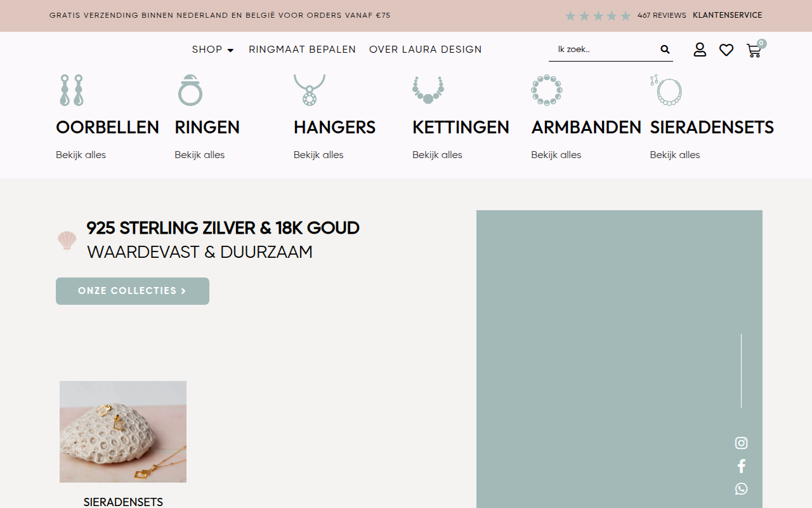Open Ringmaat Bepalen menu item
The image size is (812, 508).
click(303, 50)
